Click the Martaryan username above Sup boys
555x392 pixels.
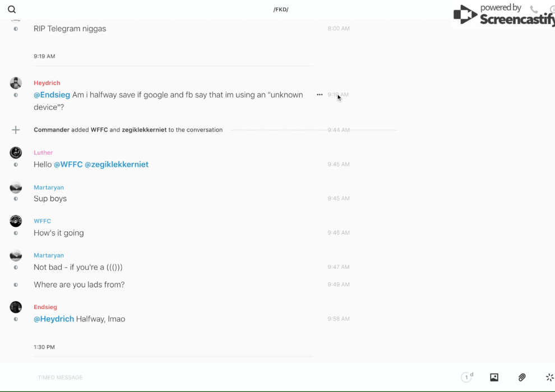tap(49, 188)
